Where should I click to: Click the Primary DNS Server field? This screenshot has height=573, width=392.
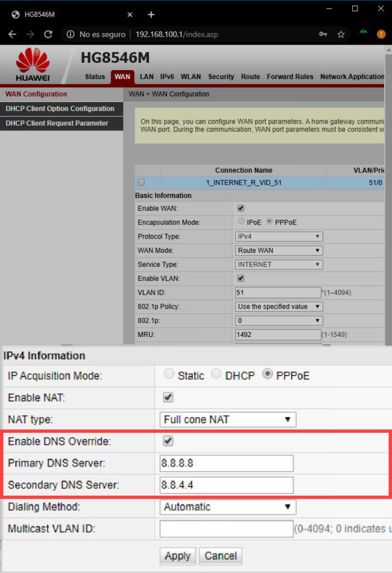tap(226, 463)
